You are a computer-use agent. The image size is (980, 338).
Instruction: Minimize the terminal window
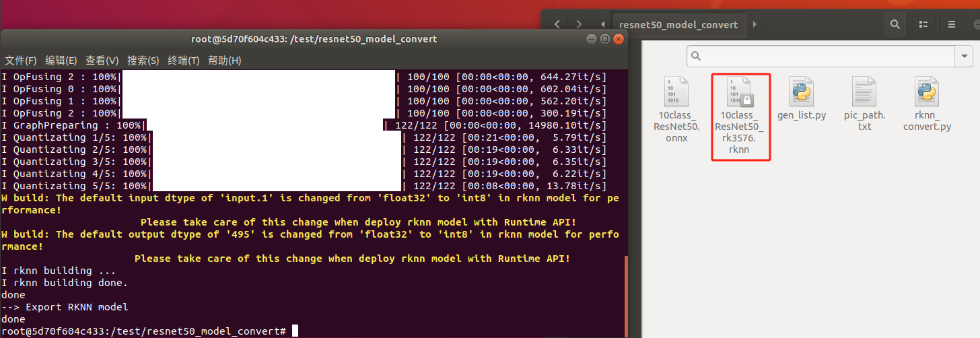592,39
